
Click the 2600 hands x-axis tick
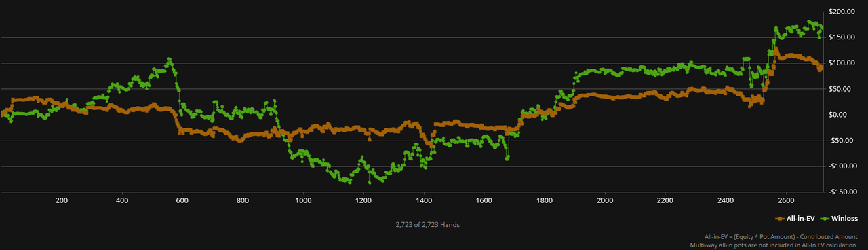point(786,201)
